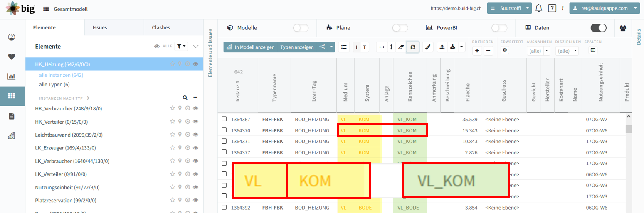Hide HK_Verteiler using its eye icon

(x=195, y=122)
